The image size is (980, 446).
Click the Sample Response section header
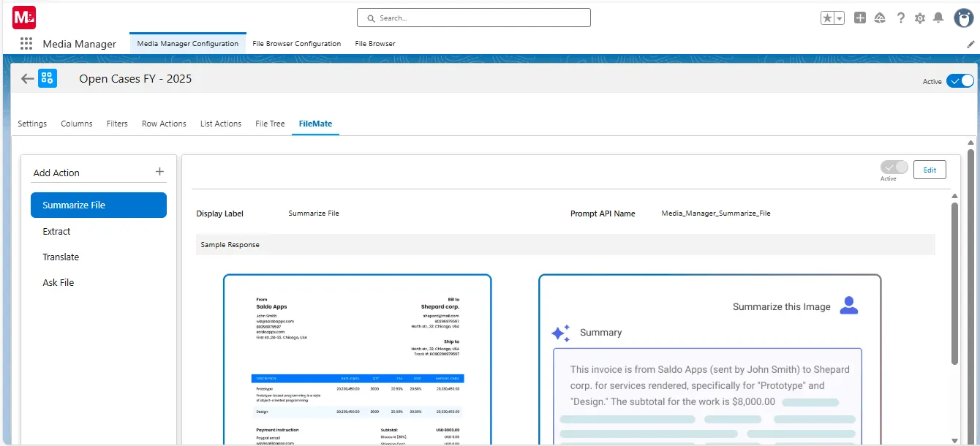click(x=565, y=244)
